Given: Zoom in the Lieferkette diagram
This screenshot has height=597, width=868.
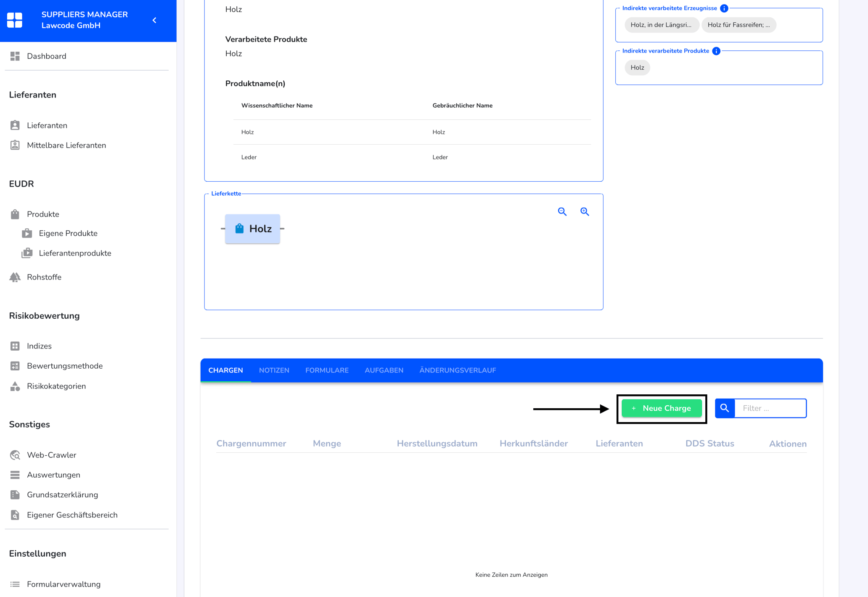Looking at the screenshot, I should (585, 211).
